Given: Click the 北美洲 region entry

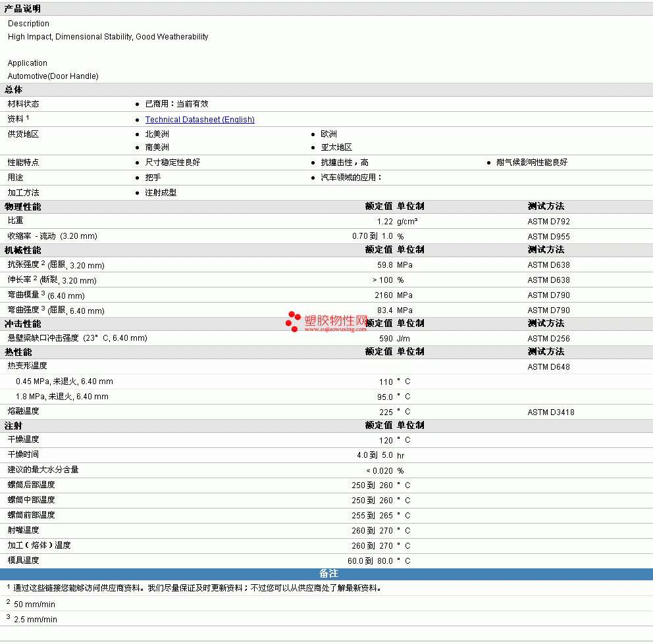Looking at the screenshot, I should pos(157,134).
